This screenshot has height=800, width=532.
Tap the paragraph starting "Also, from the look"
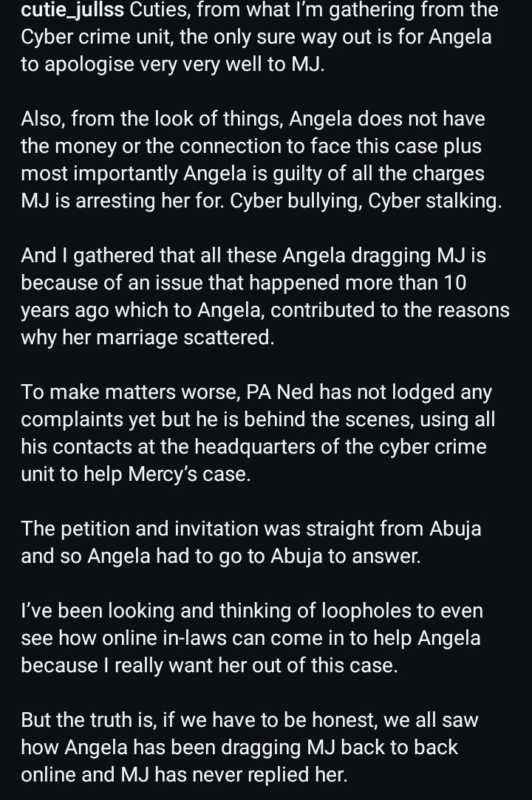click(x=253, y=119)
